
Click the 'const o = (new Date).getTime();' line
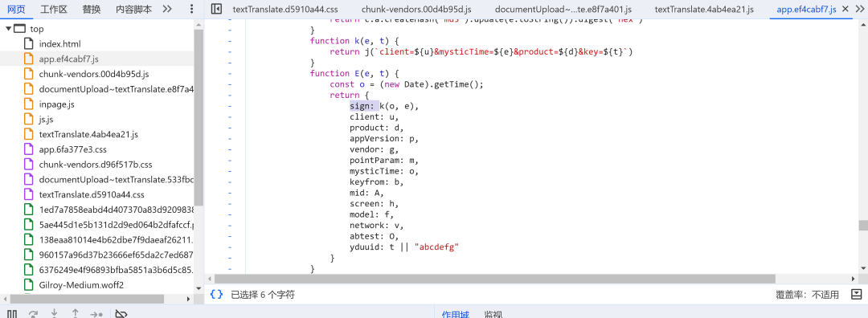point(407,84)
